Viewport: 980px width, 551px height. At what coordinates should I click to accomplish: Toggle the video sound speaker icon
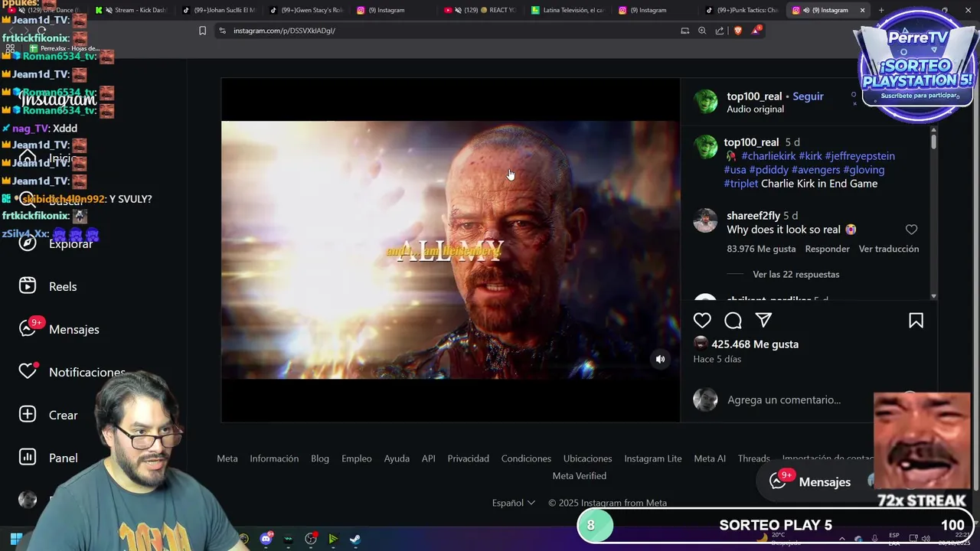pyautogui.click(x=660, y=359)
